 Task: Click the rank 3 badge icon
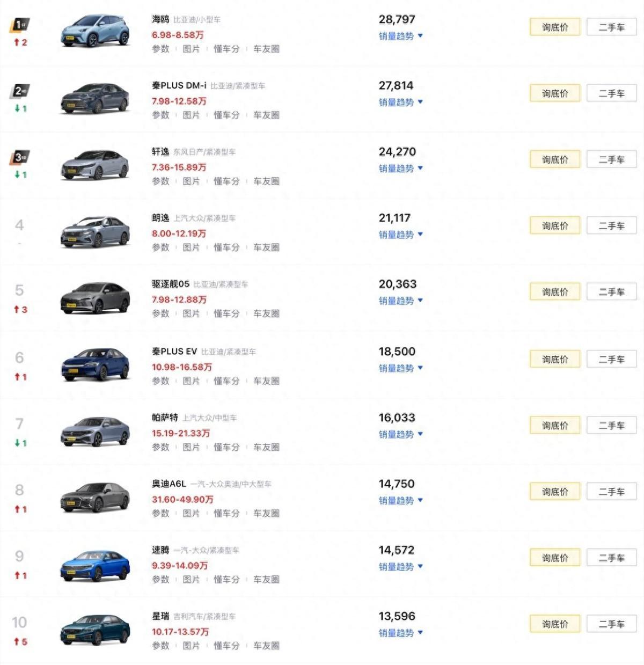pyautogui.click(x=20, y=157)
